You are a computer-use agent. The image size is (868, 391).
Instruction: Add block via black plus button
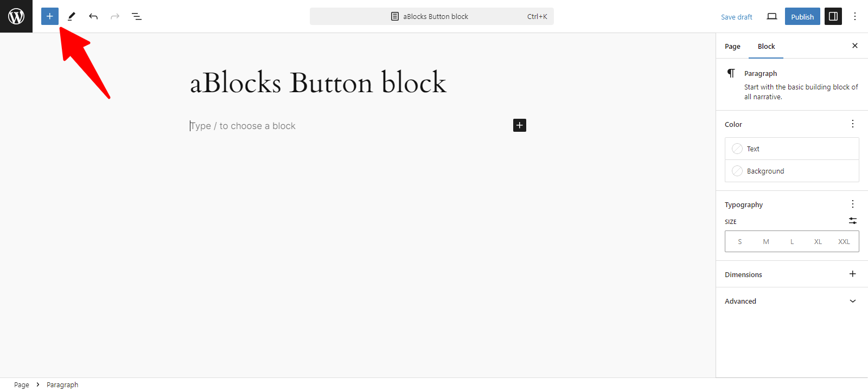point(520,125)
